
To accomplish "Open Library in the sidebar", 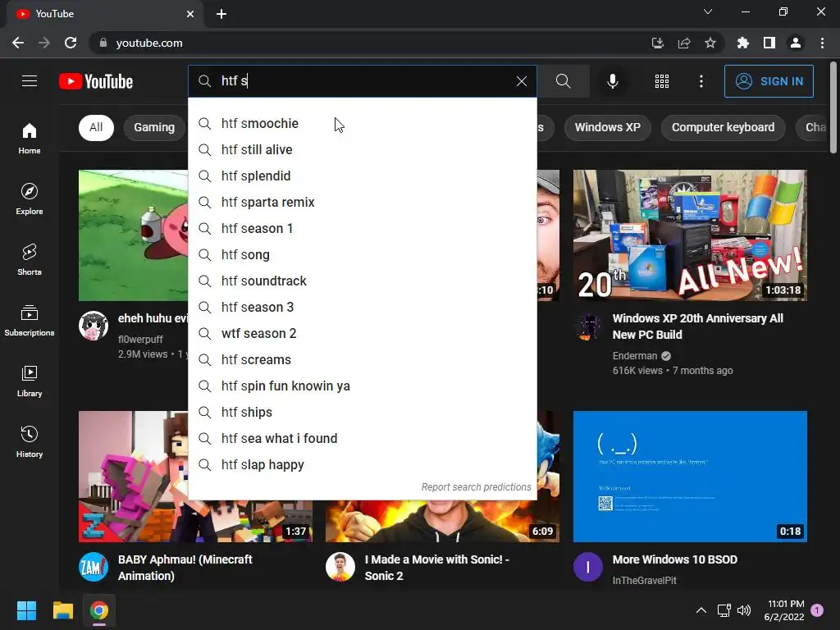I will tap(30, 381).
